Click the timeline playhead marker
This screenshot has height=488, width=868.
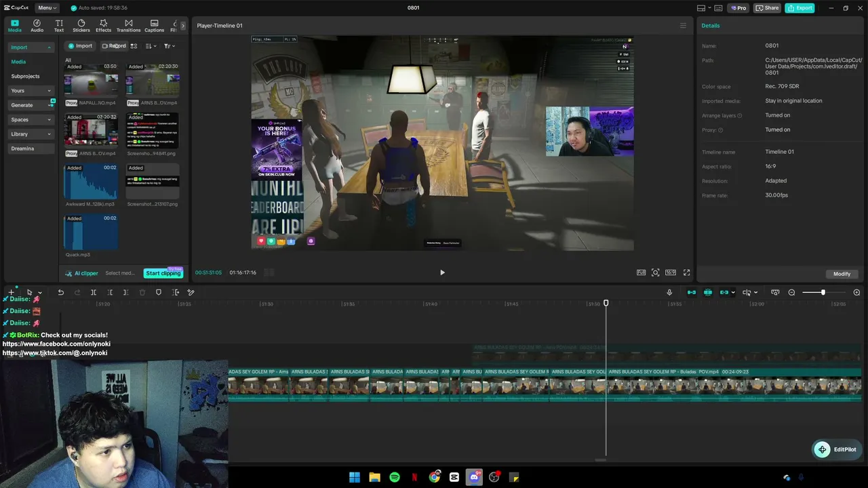pos(606,303)
